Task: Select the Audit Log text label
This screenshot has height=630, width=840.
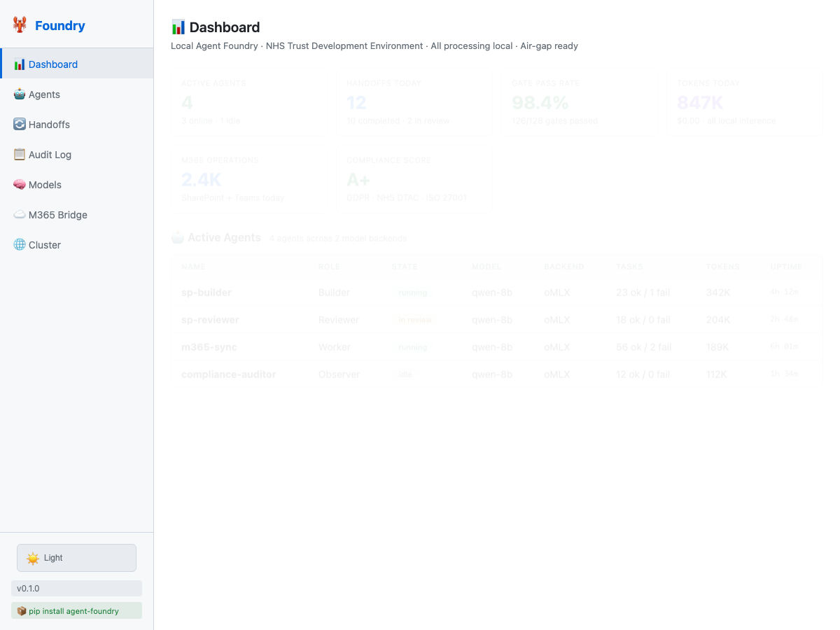Action: [x=50, y=155]
